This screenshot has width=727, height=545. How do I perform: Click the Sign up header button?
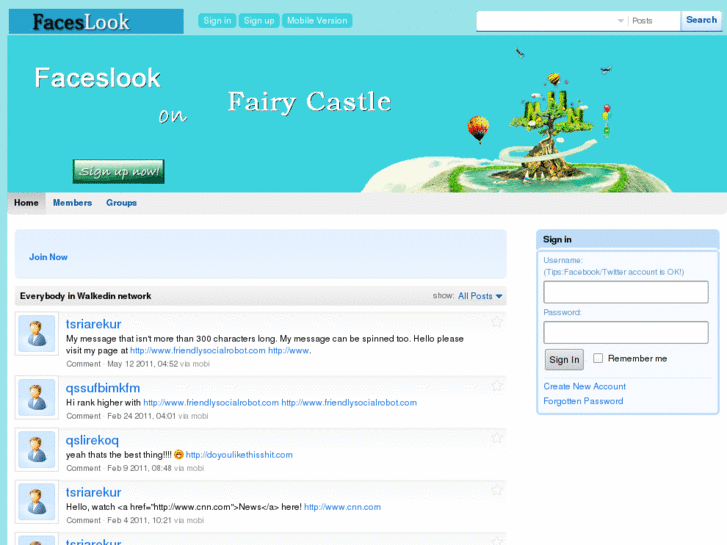click(259, 21)
